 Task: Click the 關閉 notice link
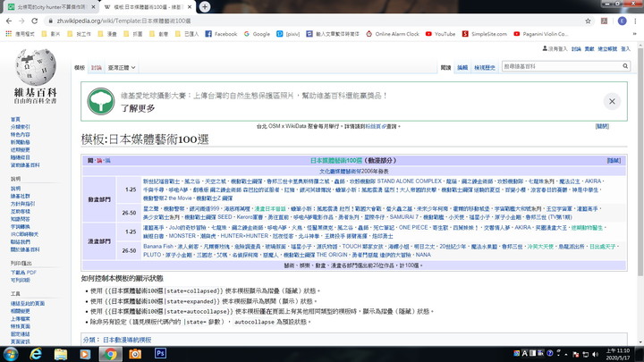[602, 126]
